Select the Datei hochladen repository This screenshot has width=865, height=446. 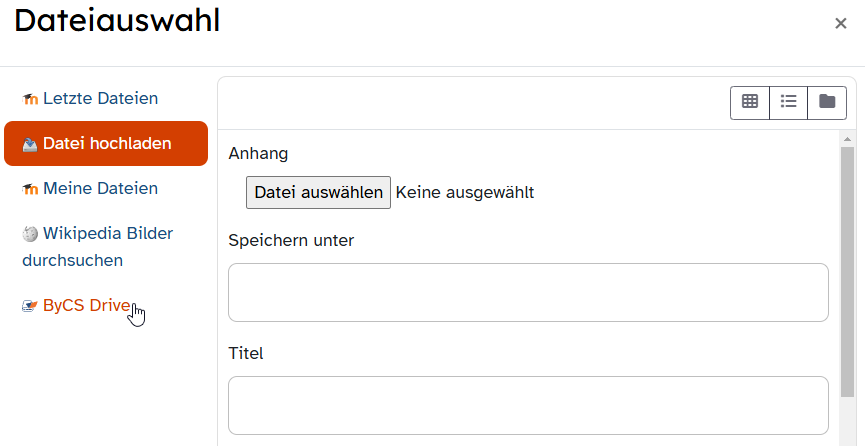tap(107, 144)
